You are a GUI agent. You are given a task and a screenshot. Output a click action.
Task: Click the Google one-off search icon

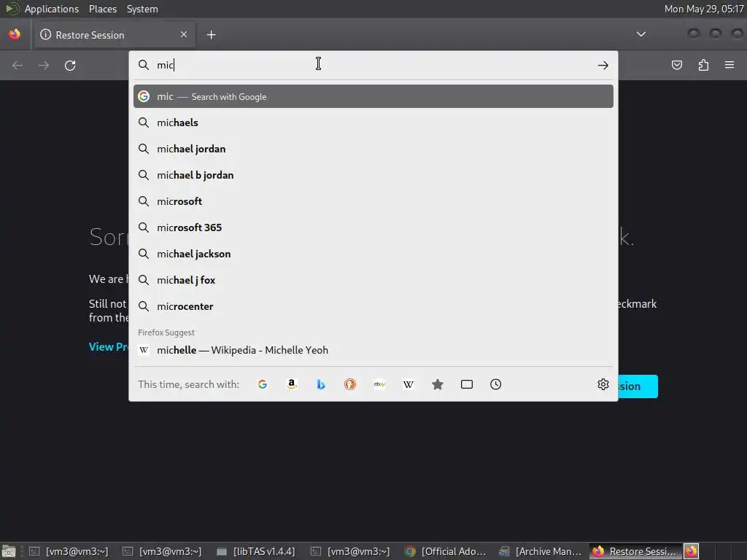tap(263, 384)
